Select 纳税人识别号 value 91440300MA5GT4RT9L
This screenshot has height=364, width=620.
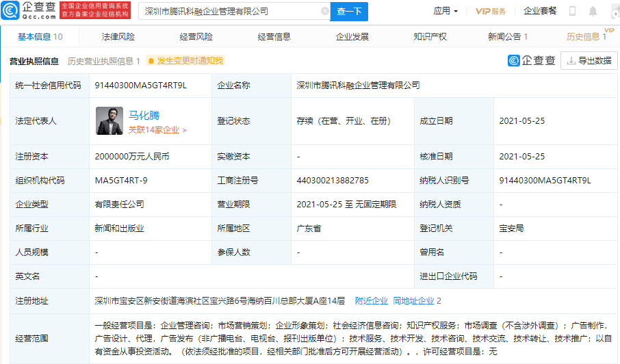tap(545, 181)
